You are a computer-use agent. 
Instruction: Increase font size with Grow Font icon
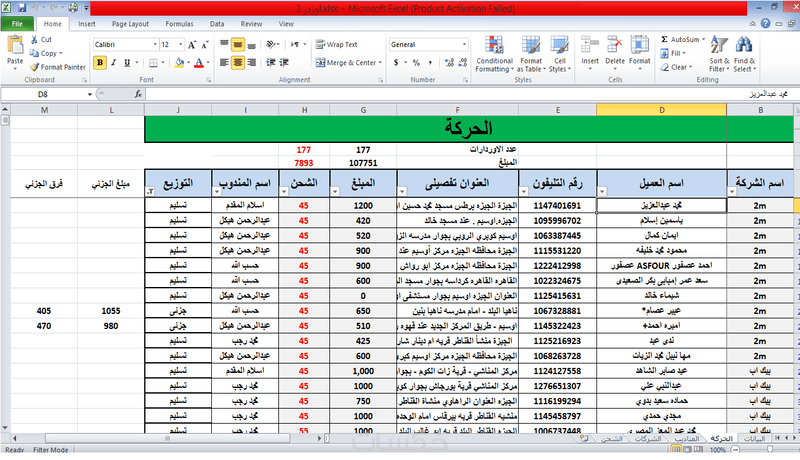click(x=192, y=45)
